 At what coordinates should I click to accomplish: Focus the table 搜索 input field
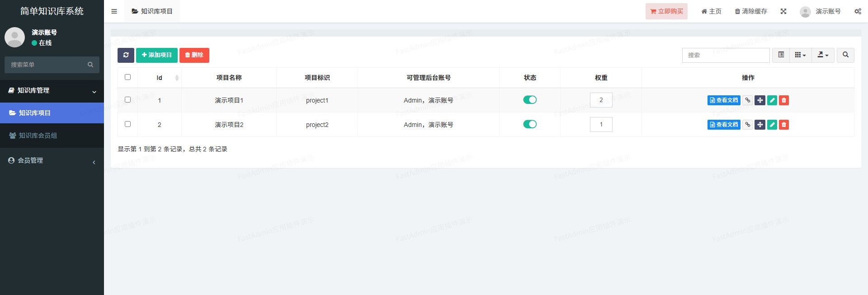(726, 55)
